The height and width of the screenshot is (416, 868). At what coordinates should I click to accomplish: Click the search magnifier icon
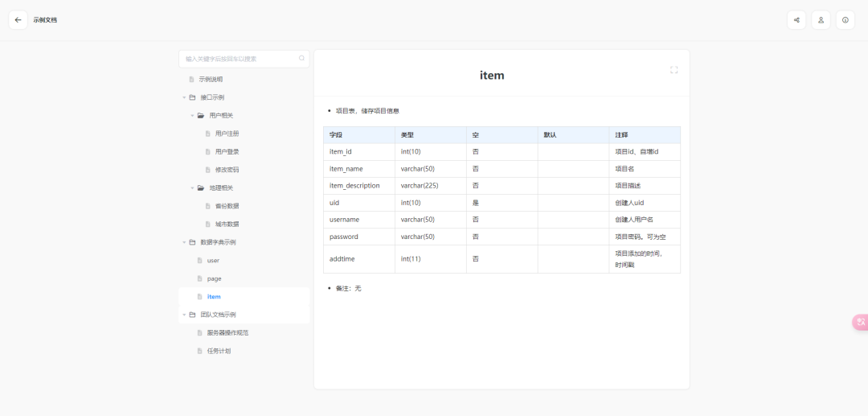click(302, 59)
